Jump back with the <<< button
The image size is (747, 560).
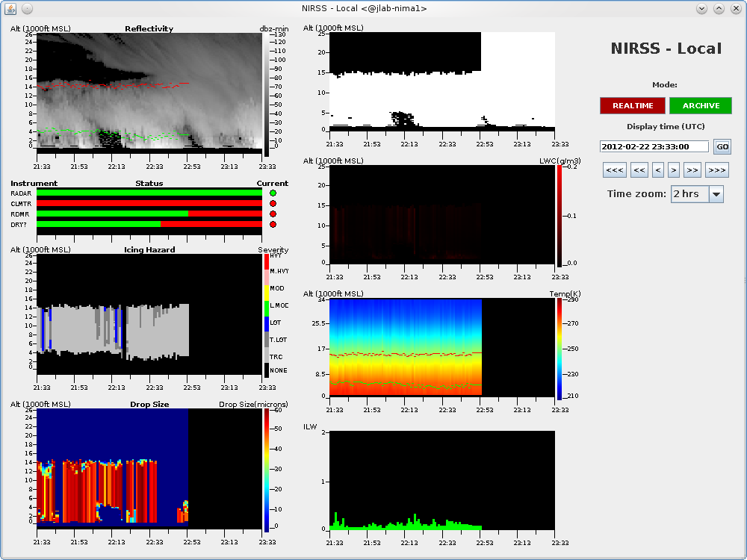pos(615,170)
